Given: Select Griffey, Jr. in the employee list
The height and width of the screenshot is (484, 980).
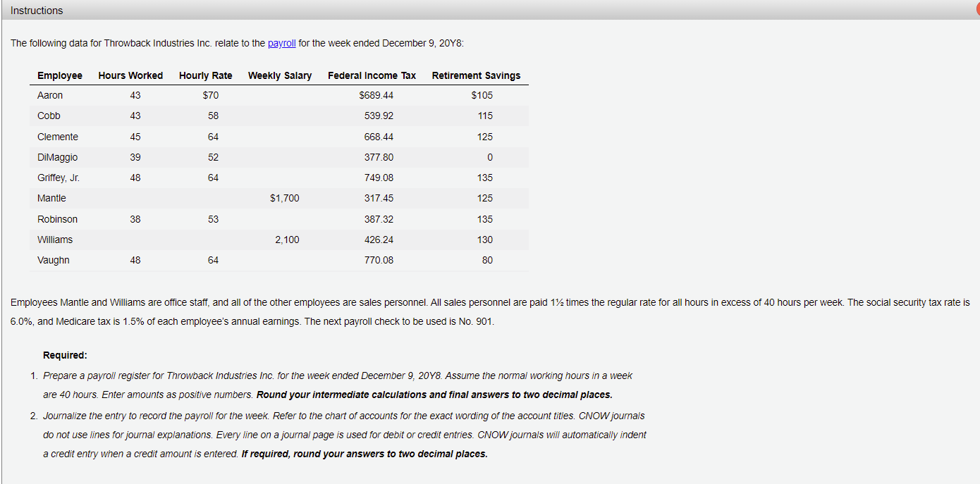Looking at the screenshot, I should (x=59, y=178).
